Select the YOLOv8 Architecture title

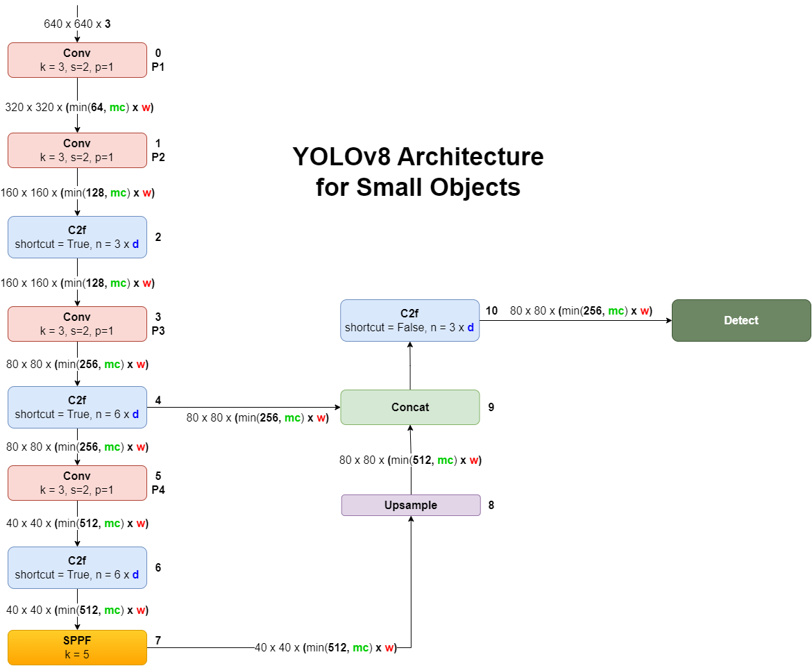point(417,172)
